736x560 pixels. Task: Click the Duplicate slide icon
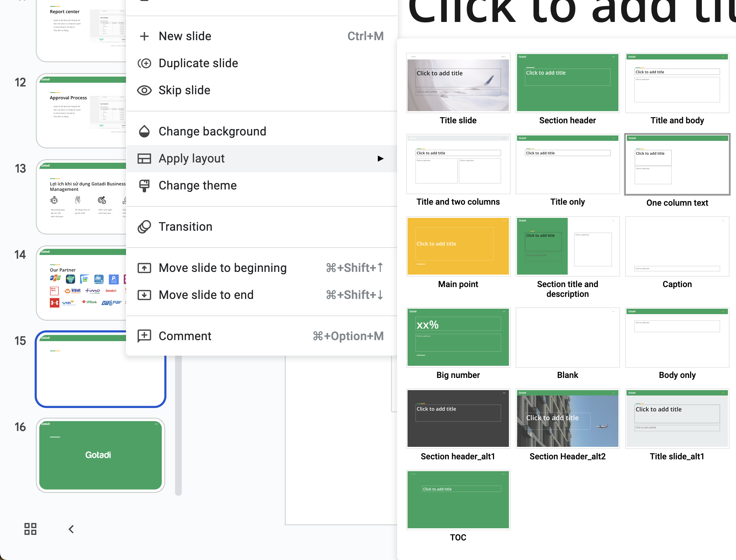pos(144,63)
